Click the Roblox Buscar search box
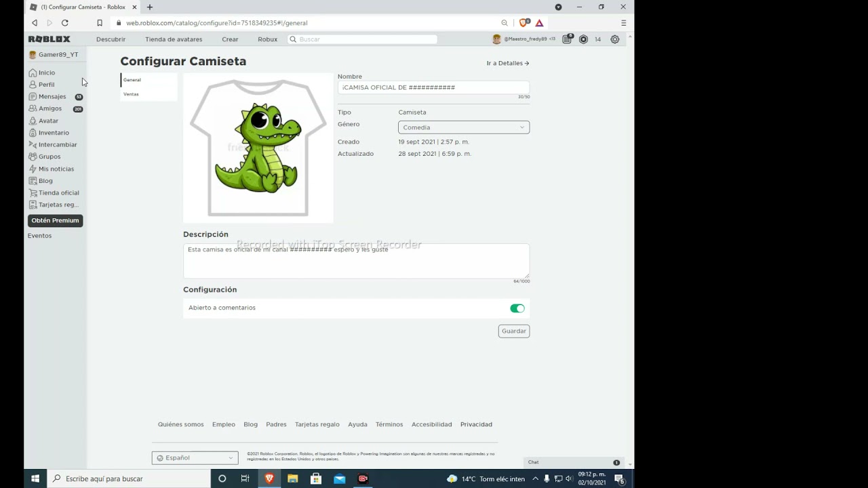 [x=363, y=39]
